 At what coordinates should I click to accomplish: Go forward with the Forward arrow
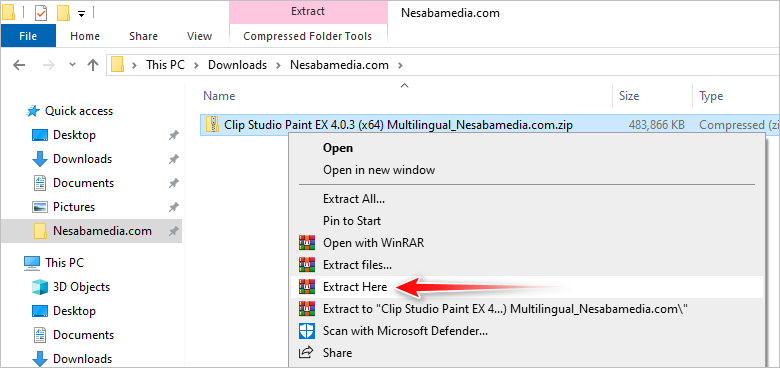coord(50,65)
